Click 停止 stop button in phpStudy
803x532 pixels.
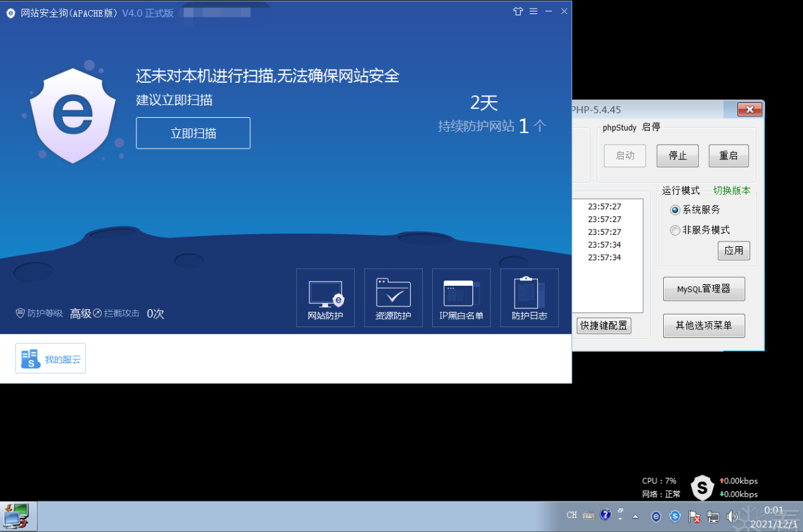[x=677, y=156]
